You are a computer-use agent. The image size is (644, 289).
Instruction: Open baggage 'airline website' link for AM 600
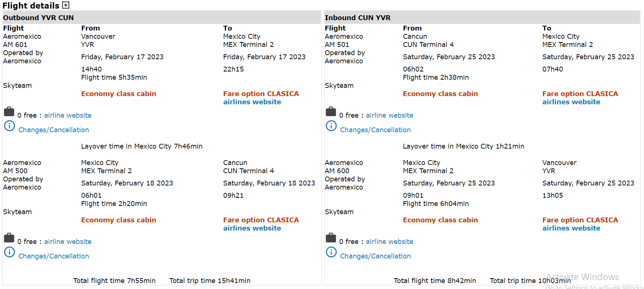pyautogui.click(x=389, y=242)
